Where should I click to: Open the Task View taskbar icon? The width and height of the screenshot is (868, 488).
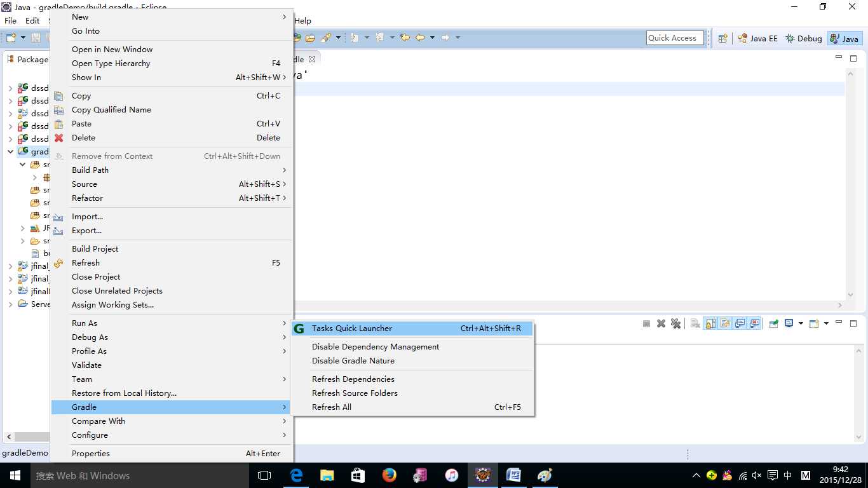click(x=264, y=475)
